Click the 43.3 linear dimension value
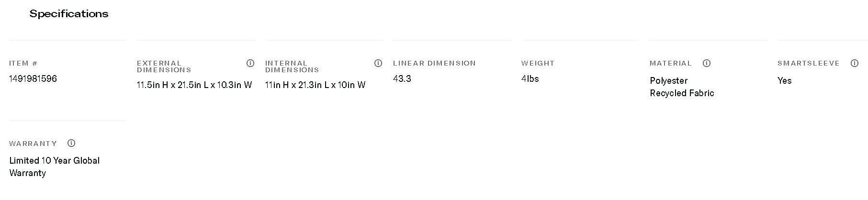868x200 pixels. [402, 79]
